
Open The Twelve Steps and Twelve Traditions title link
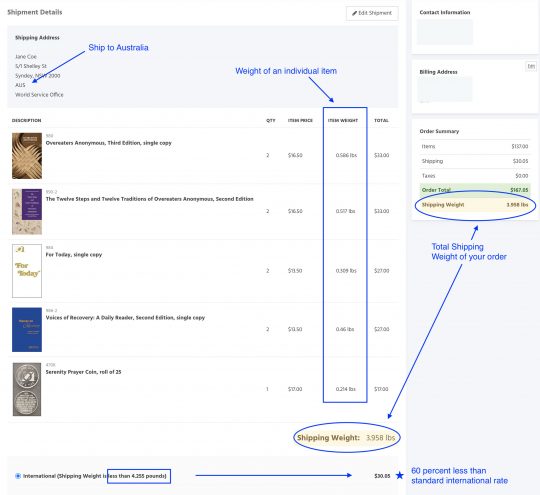149,199
